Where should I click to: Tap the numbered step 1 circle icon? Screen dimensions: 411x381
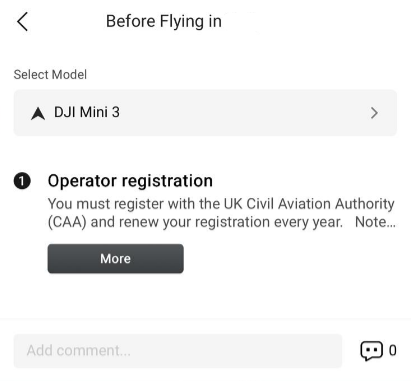click(22, 181)
